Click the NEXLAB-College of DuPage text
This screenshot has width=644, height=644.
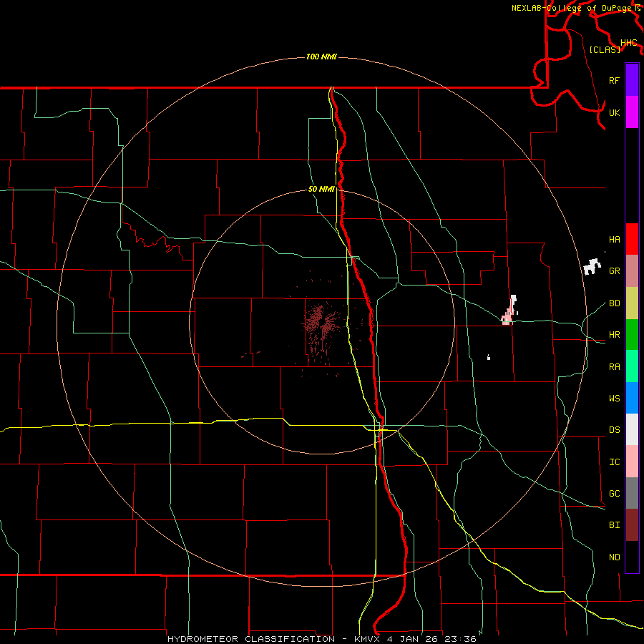[572, 8]
